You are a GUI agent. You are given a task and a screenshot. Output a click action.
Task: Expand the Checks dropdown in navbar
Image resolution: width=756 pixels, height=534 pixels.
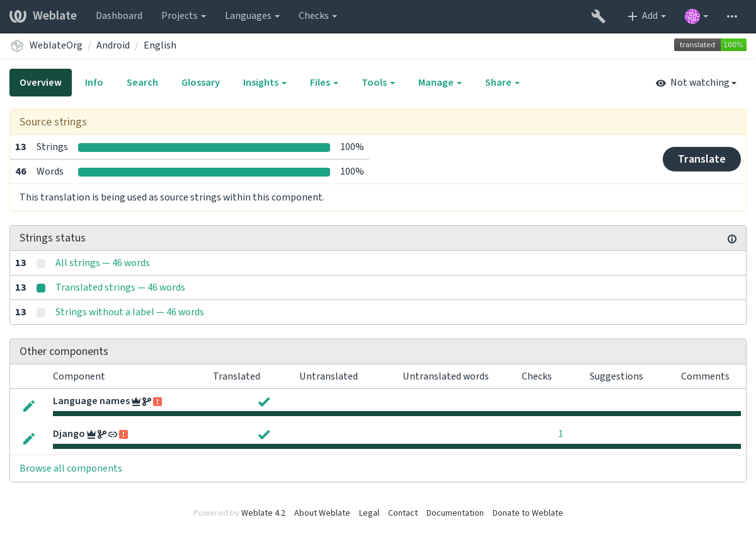(318, 16)
